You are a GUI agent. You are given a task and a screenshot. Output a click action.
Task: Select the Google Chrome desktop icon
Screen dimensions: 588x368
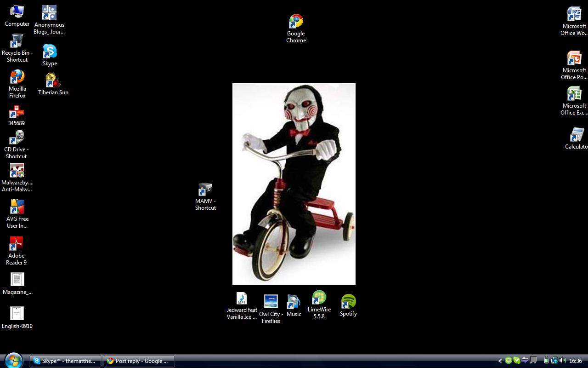(x=296, y=29)
